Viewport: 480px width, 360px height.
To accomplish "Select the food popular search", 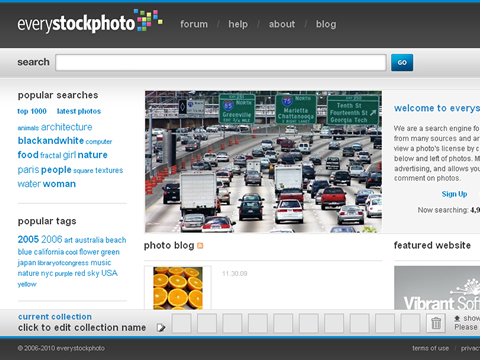I will (28, 155).
